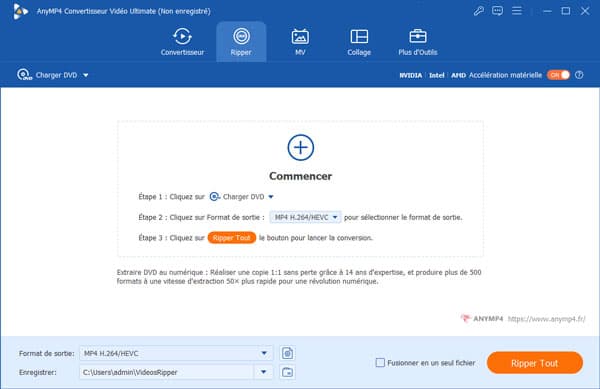Click the AnyMP4 app logo
The width and height of the screenshot is (600, 389).
pos(20,11)
